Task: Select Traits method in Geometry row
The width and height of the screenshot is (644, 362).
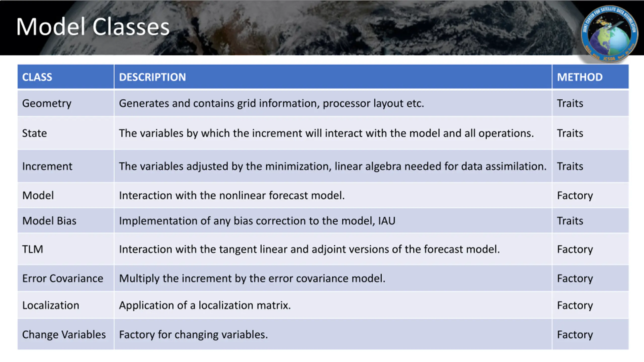Action: click(x=570, y=103)
